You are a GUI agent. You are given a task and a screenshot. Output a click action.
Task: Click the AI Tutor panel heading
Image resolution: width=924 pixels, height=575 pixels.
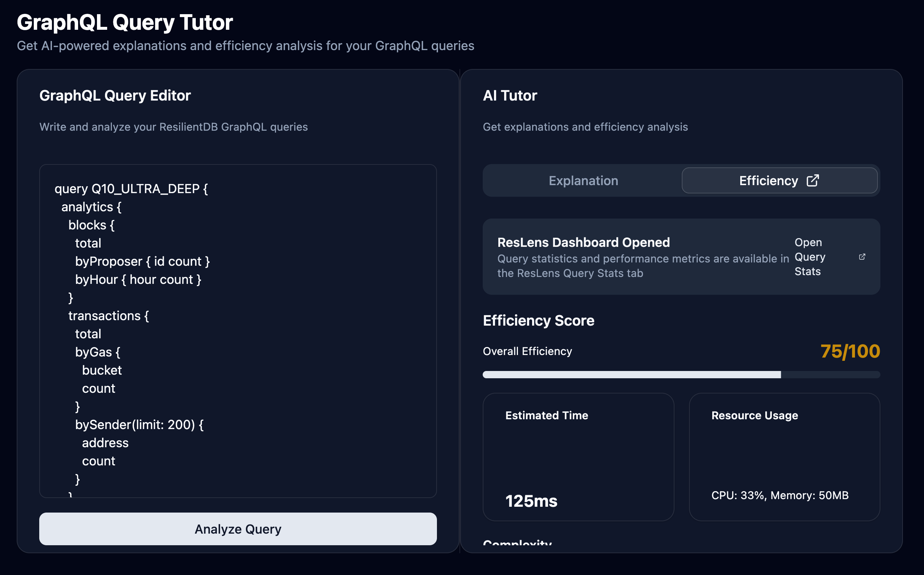(x=509, y=95)
